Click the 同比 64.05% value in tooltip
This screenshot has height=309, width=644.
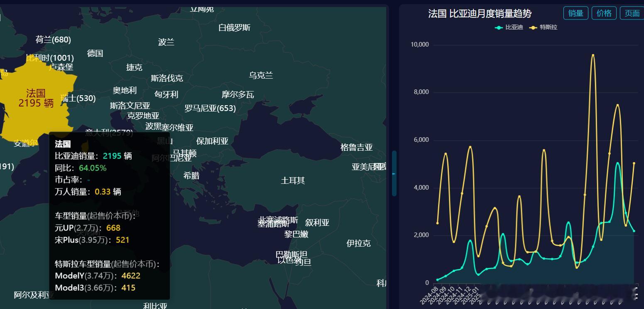(93, 168)
